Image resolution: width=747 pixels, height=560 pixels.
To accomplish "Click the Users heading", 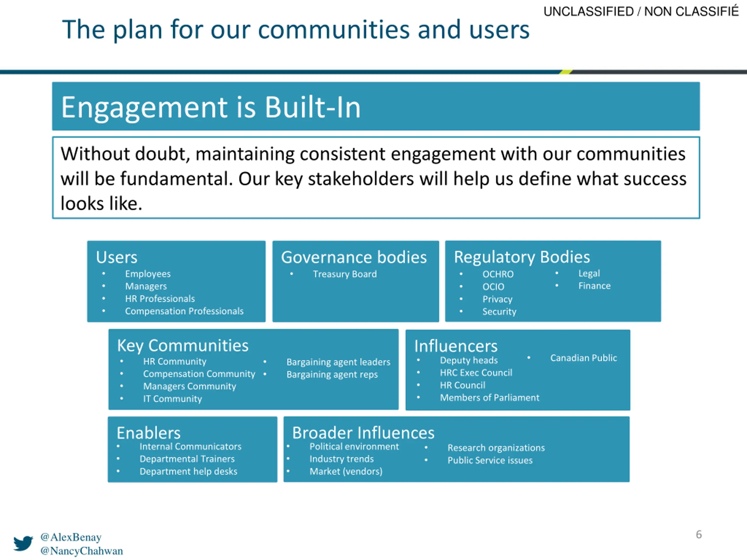I will [116, 257].
